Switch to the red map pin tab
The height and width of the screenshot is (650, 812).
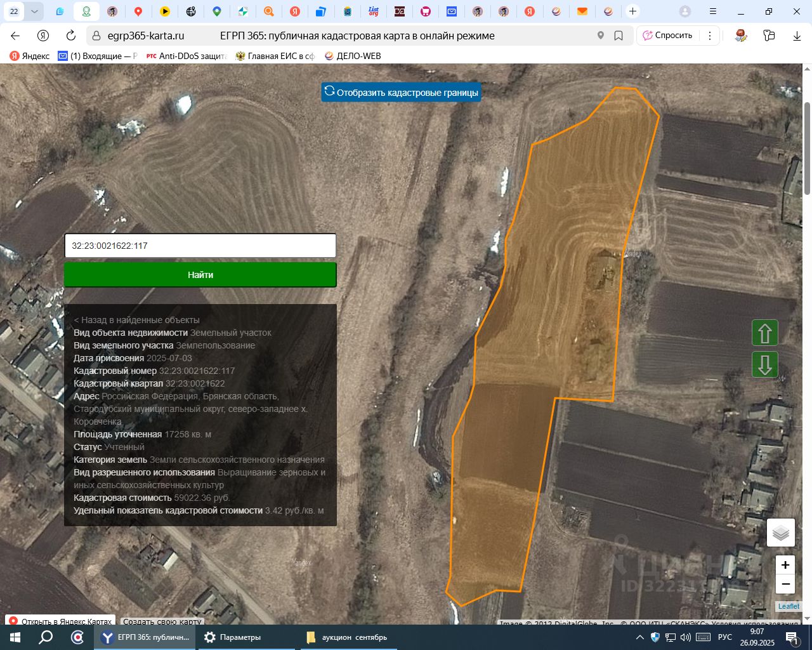pos(138,11)
